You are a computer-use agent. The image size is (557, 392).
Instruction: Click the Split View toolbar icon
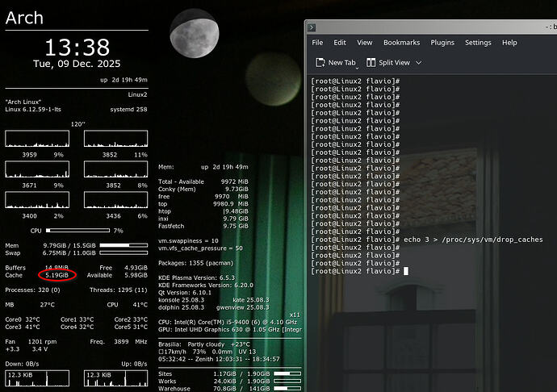(x=372, y=62)
